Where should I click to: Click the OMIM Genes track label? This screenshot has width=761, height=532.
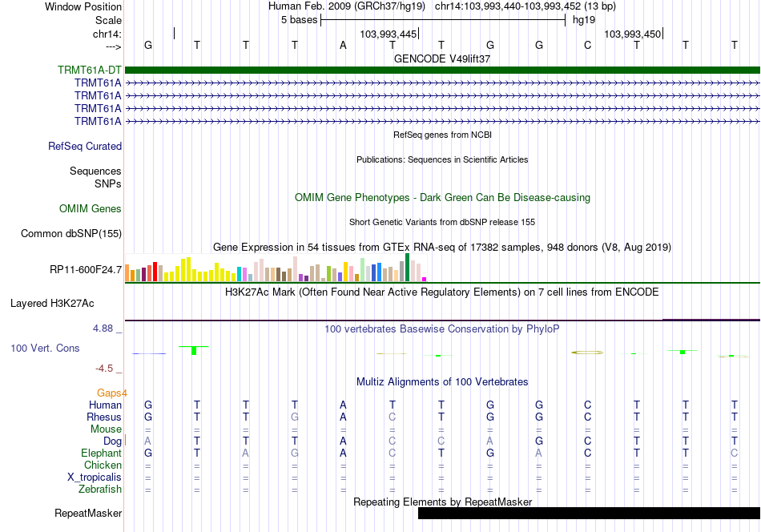click(91, 209)
